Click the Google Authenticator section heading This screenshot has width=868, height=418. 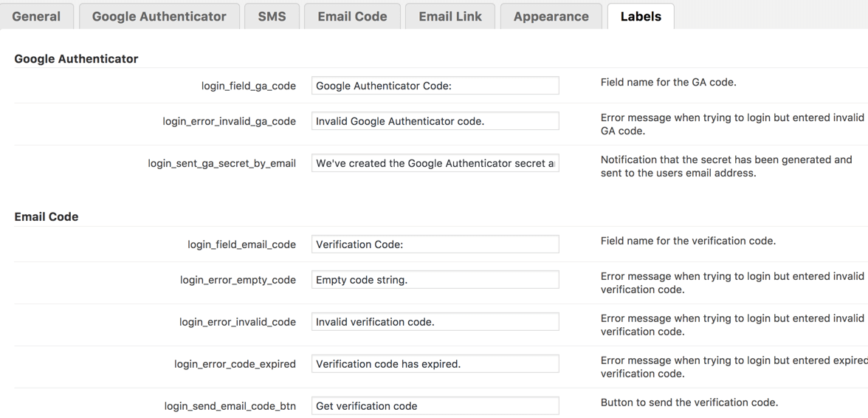tap(76, 58)
